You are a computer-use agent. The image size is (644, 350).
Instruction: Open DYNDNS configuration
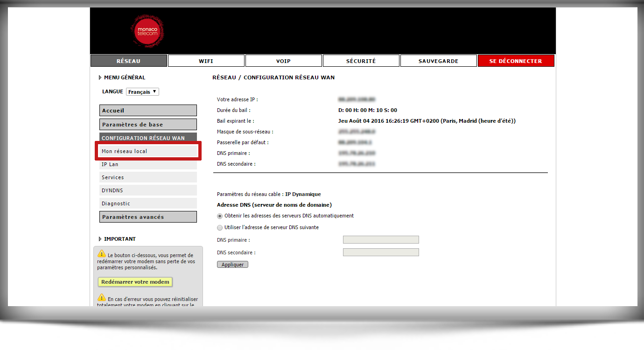click(148, 190)
